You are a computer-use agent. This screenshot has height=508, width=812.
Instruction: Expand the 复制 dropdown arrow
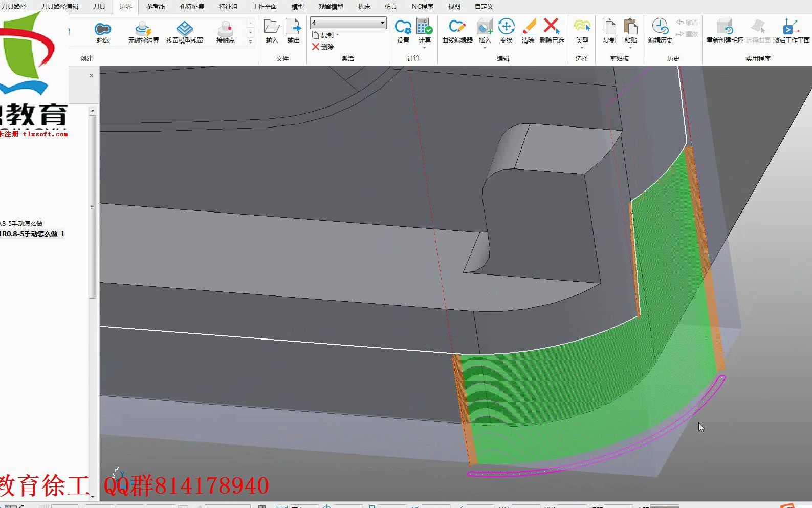tap(338, 35)
